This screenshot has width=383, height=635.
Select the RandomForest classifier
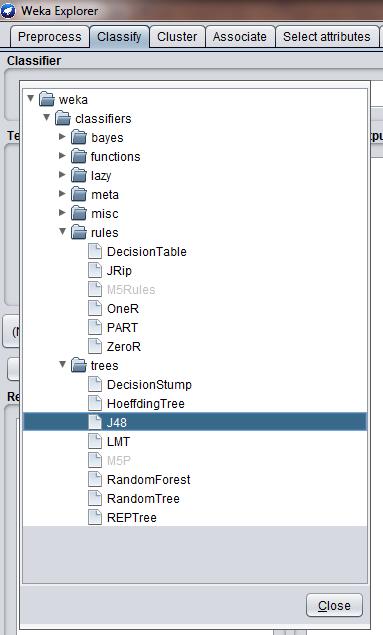click(x=149, y=479)
